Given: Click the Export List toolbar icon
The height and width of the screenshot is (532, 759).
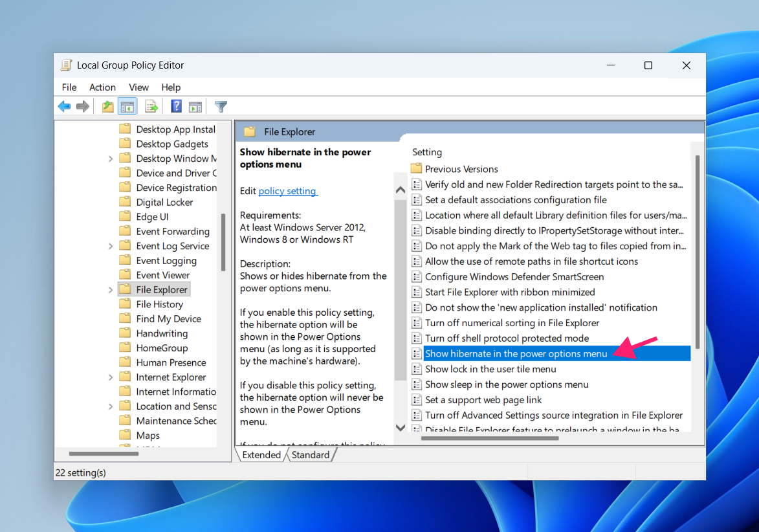Looking at the screenshot, I should [x=151, y=107].
